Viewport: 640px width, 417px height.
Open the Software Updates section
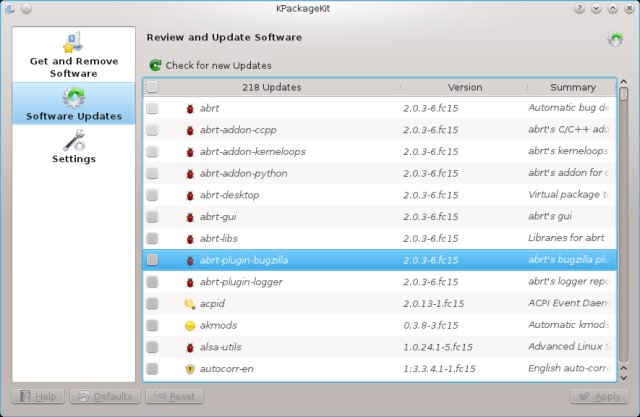[x=73, y=104]
